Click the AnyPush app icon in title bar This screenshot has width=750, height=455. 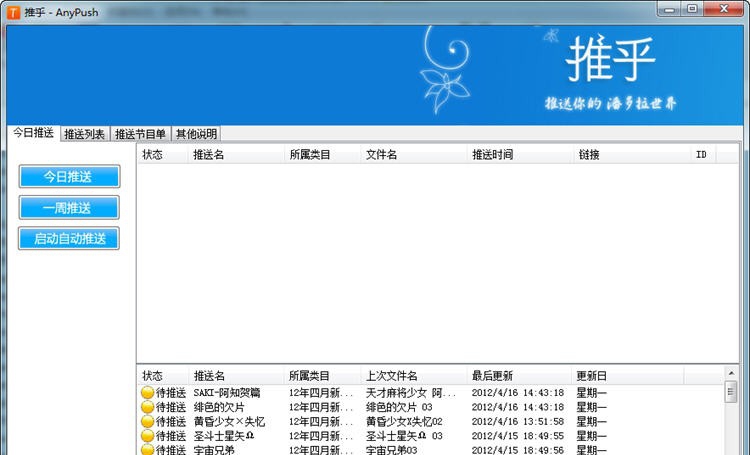[14, 12]
